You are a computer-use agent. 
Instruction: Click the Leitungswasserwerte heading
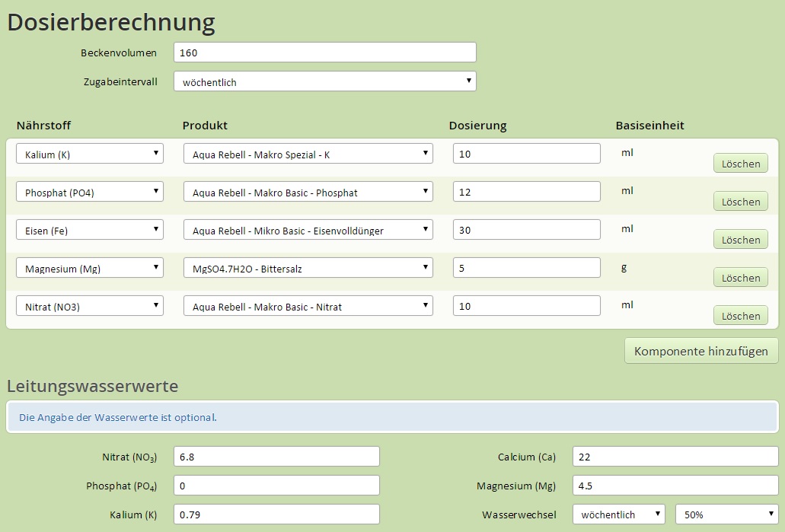coord(93,386)
